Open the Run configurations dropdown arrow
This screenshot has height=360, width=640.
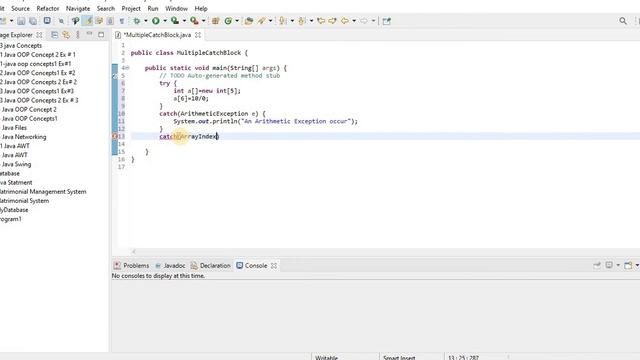tap(165, 21)
